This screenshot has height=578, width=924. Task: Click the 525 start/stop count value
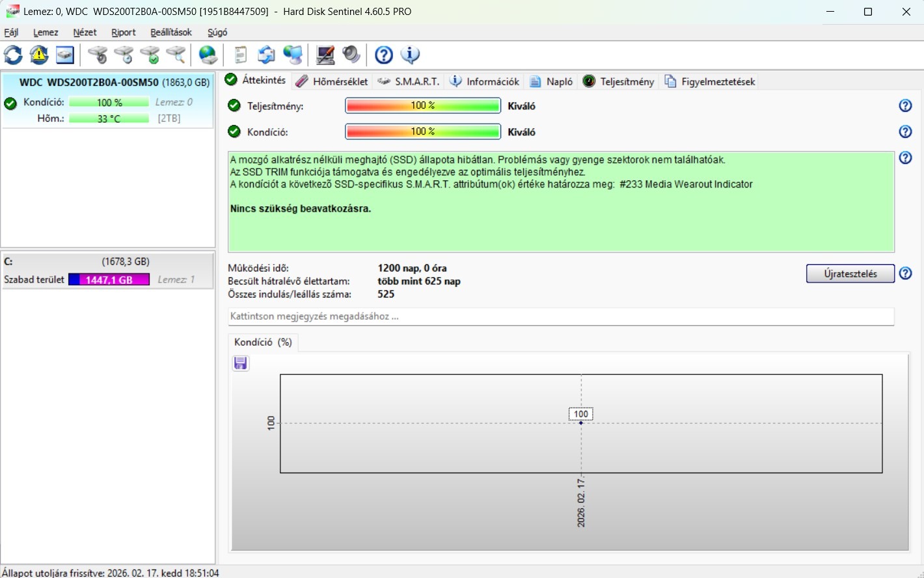386,294
